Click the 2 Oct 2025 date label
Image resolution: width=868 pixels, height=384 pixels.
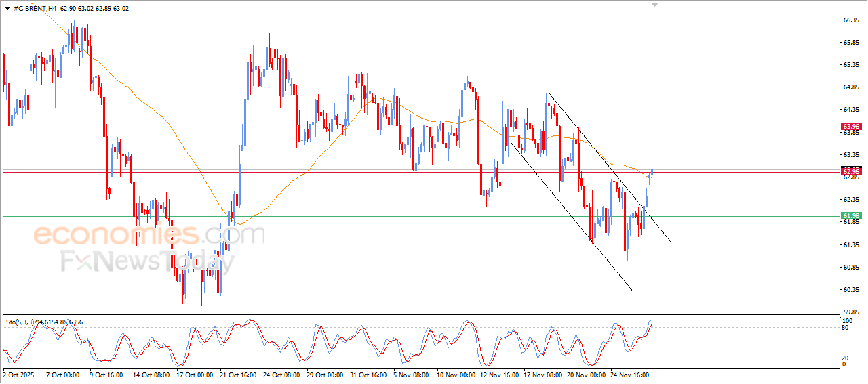(18, 374)
